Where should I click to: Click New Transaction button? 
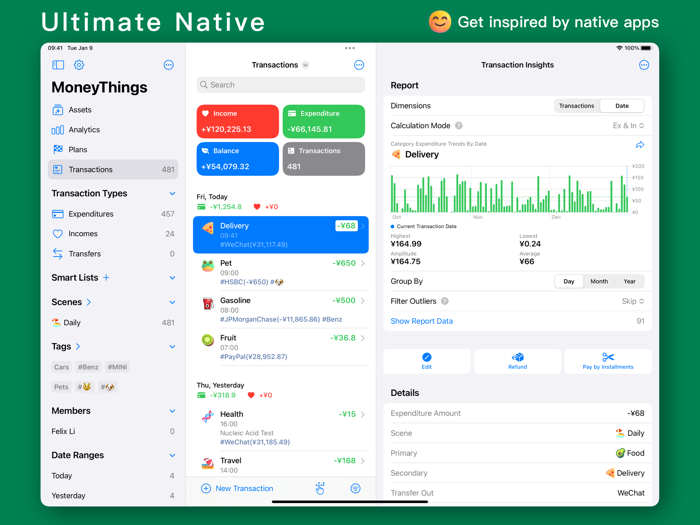[x=238, y=488]
